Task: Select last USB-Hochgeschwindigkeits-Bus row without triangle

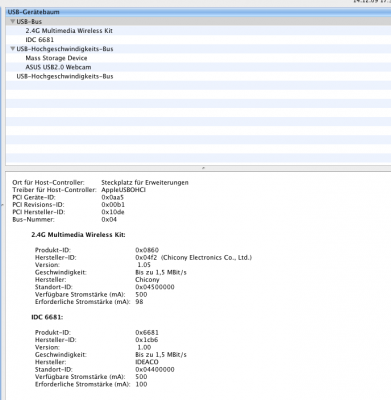Action: [x=198, y=76]
